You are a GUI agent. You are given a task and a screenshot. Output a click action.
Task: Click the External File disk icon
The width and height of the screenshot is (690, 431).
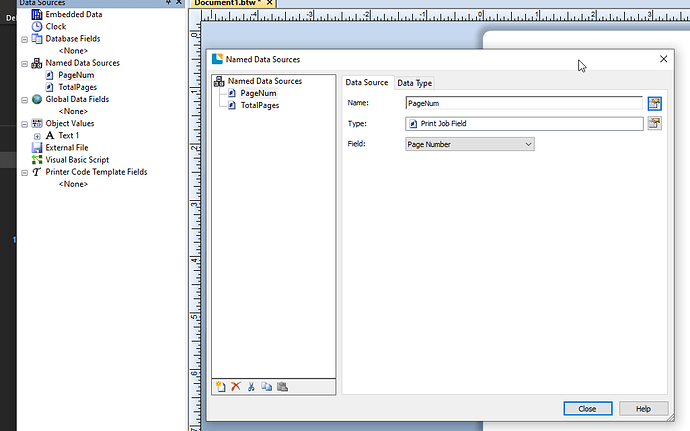coord(37,148)
